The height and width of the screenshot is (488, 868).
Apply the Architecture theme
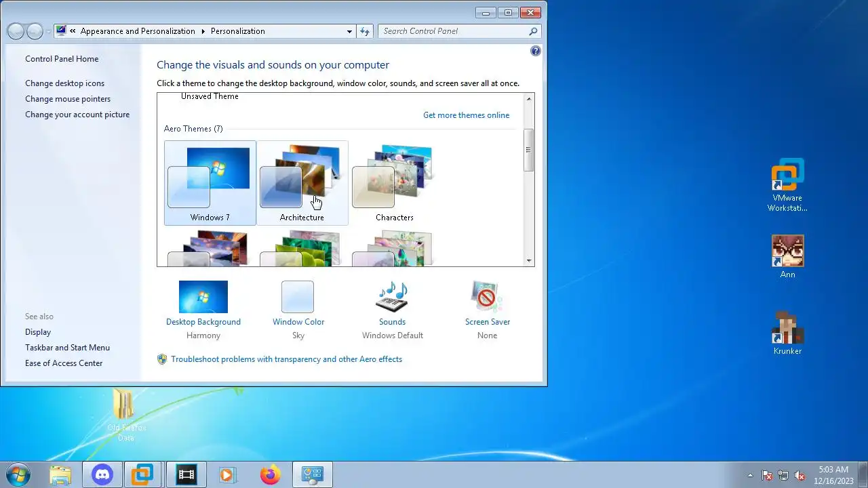coord(302,182)
